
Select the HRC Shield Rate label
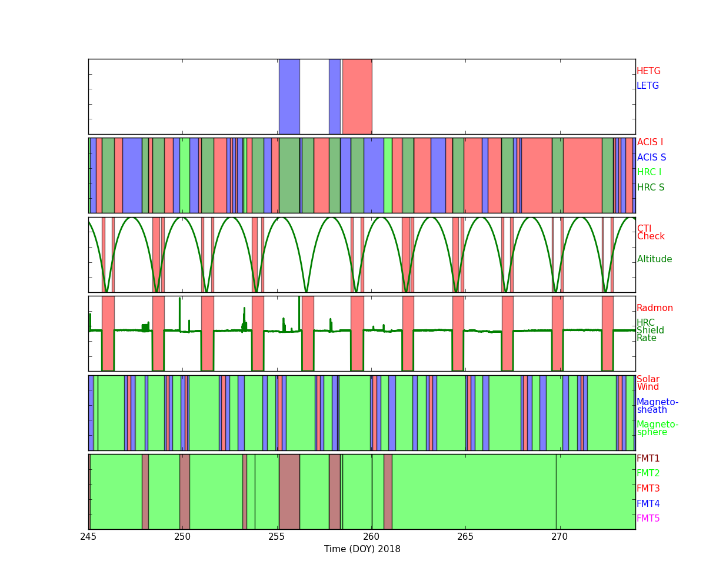point(650,330)
